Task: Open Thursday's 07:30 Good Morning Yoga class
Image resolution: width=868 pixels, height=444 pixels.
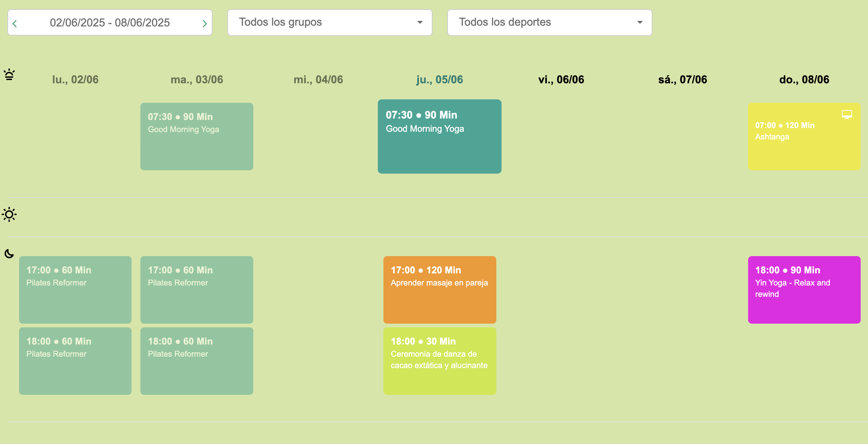Action: point(439,137)
